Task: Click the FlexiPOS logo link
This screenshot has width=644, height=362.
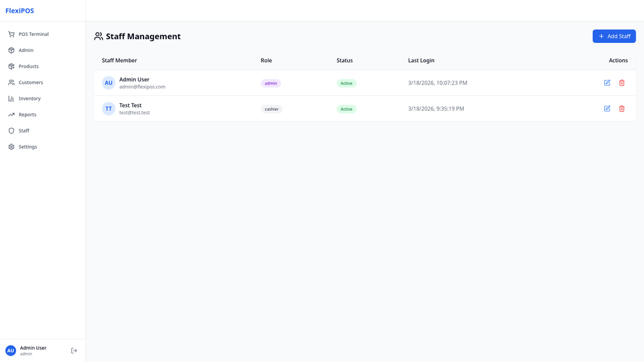Action: pos(20,11)
